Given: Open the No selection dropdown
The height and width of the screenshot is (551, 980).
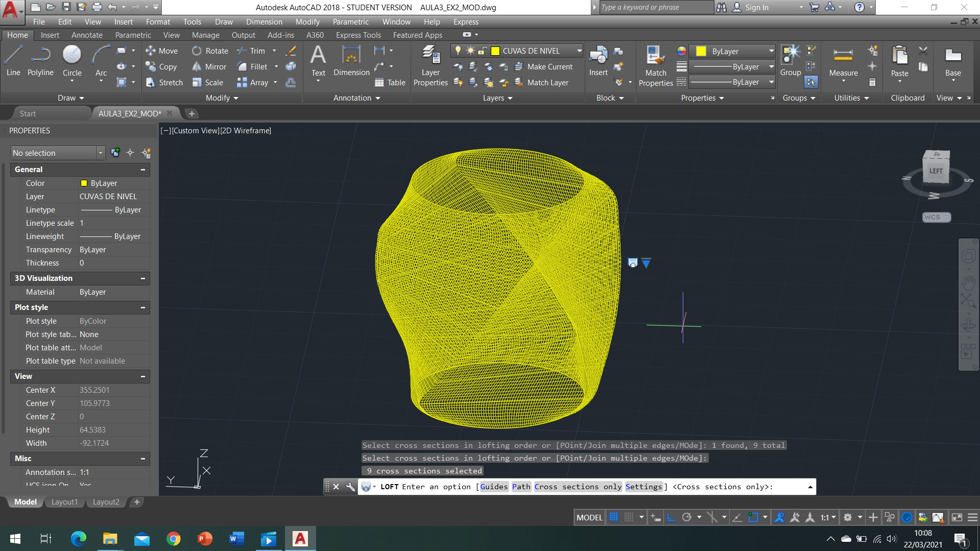Looking at the screenshot, I should [100, 153].
